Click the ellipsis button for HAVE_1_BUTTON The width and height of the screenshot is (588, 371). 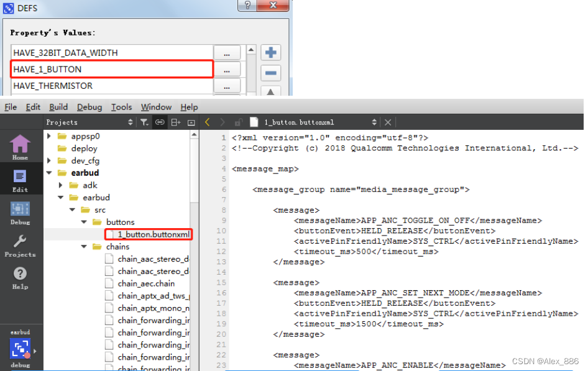(x=227, y=70)
